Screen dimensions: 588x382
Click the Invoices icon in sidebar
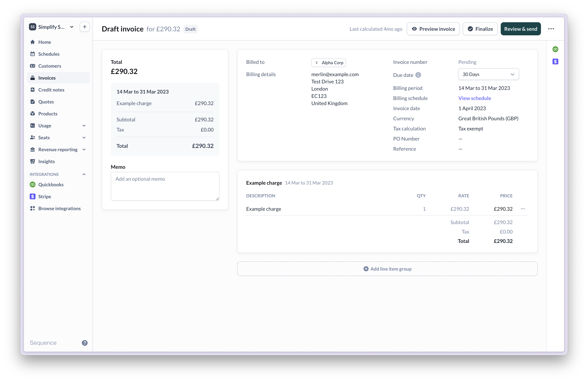(x=32, y=78)
